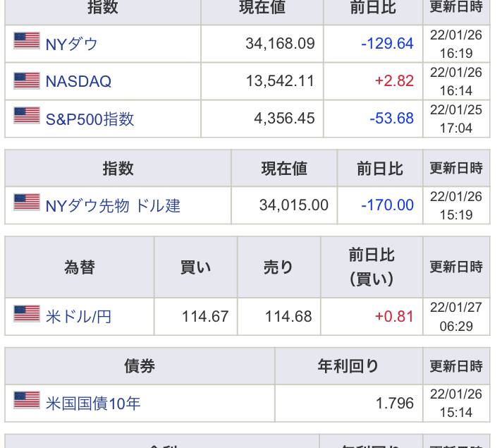Click the 年利回り column header
502x448 pixels.
pos(348,366)
